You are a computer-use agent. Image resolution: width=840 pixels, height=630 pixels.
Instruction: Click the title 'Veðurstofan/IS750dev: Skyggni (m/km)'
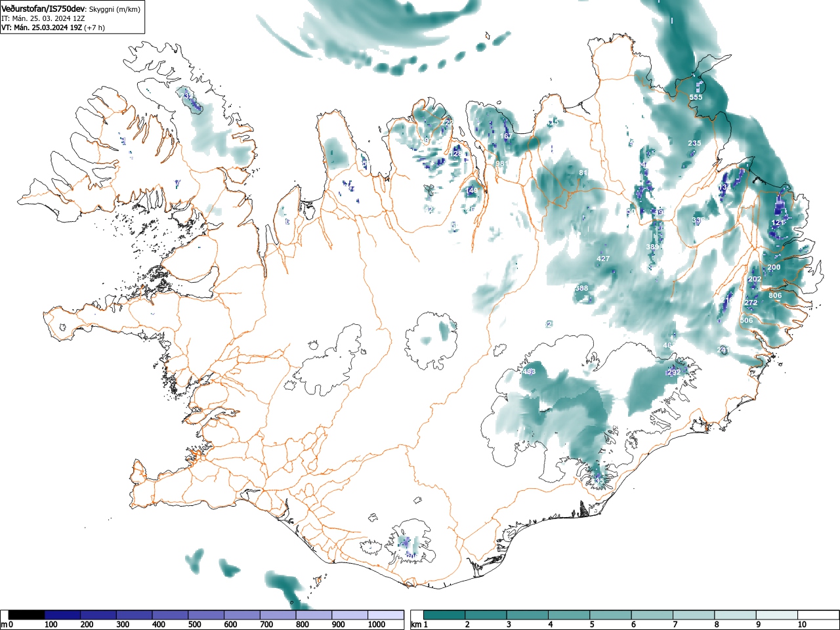pos(71,9)
